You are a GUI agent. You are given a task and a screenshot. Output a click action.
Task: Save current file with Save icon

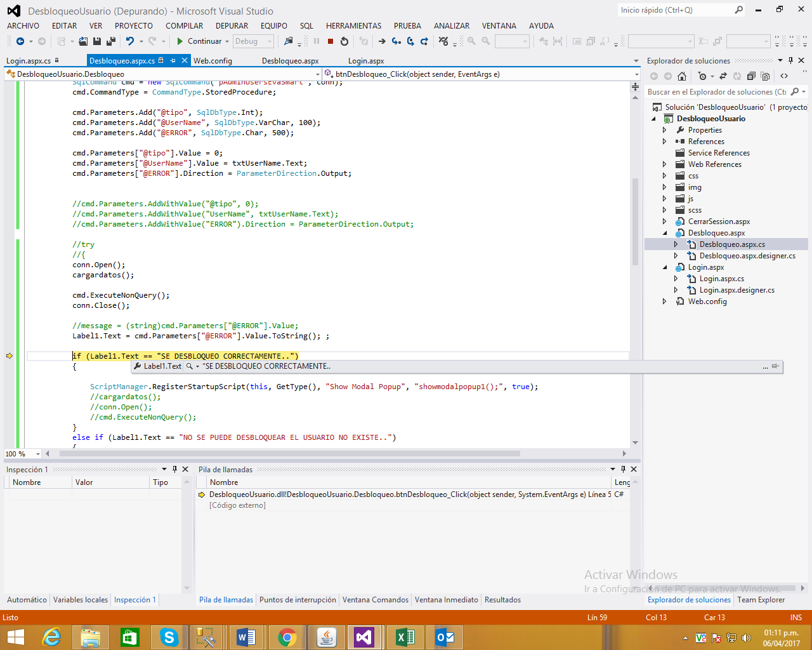[97, 41]
